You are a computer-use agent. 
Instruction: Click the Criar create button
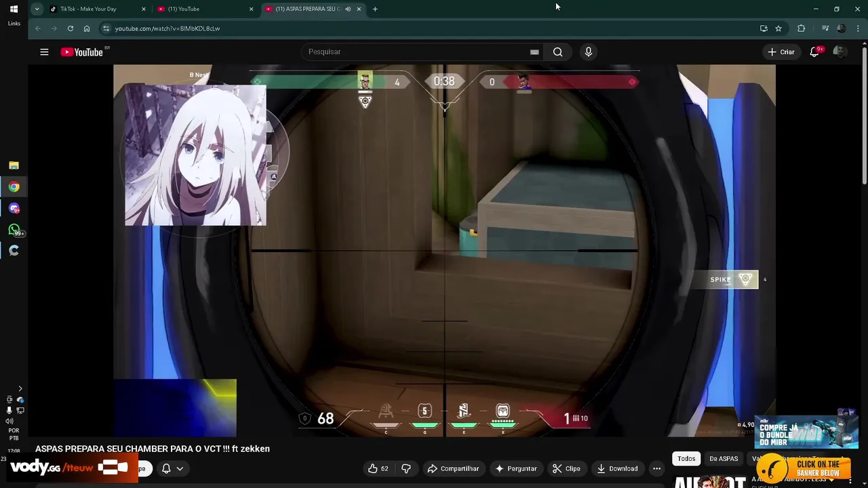point(781,52)
